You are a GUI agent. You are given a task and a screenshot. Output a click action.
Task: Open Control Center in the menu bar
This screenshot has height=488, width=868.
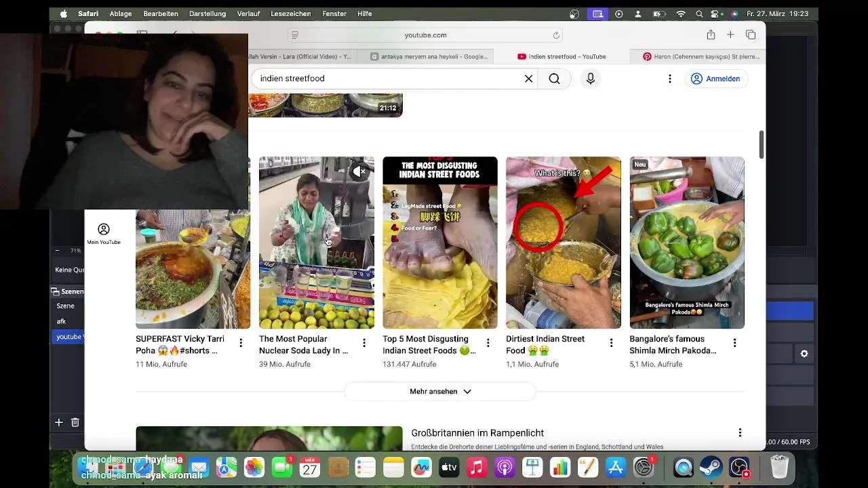[715, 14]
